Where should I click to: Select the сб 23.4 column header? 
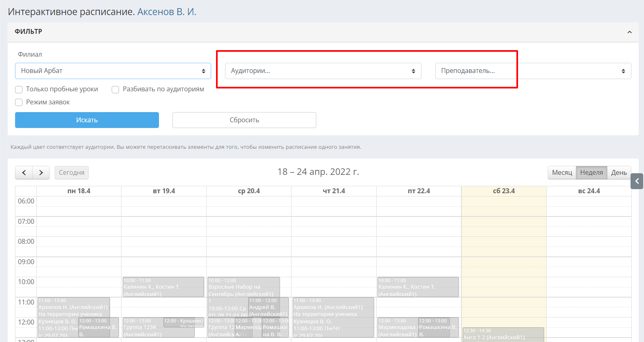pos(504,191)
